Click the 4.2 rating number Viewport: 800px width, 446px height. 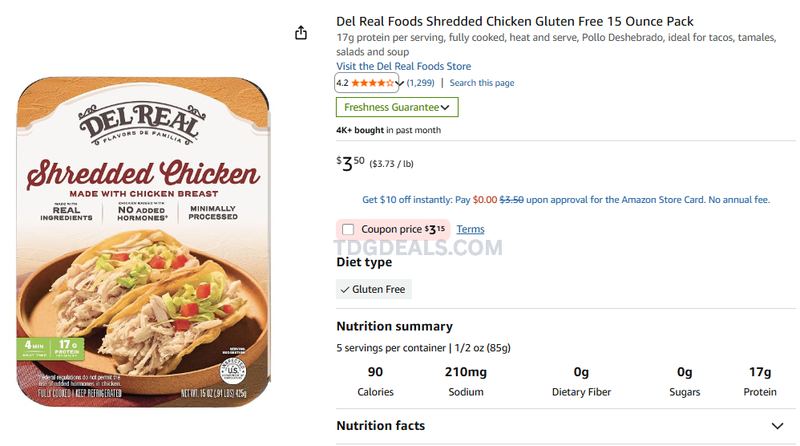(x=342, y=83)
